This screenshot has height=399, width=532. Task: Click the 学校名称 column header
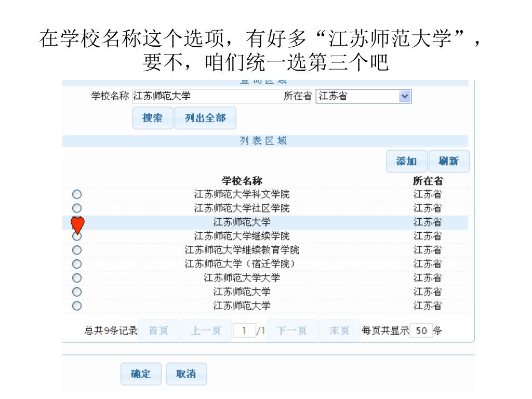click(x=242, y=181)
